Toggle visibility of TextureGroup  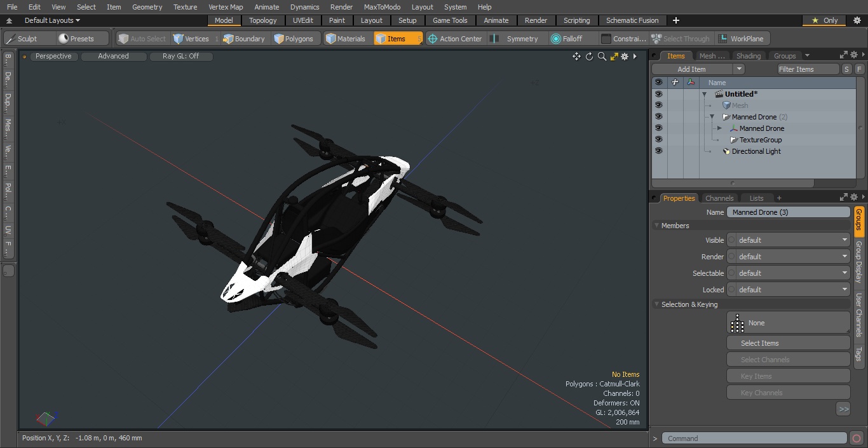coord(658,140)
